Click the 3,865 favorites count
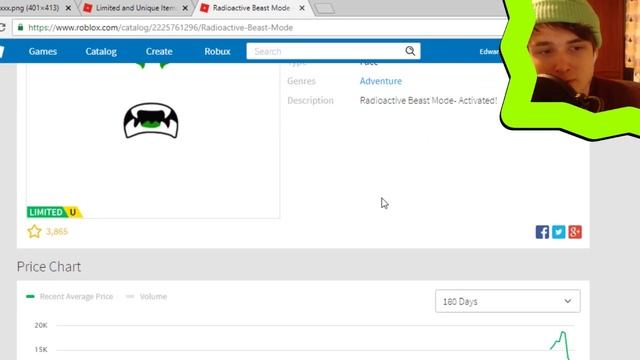640x360 pixels. (57, 231)
